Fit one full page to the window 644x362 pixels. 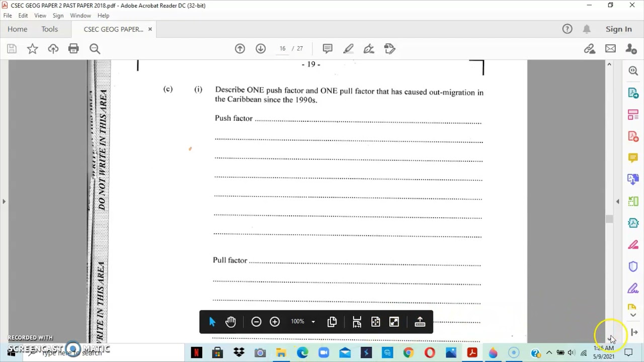click(376, 322)
